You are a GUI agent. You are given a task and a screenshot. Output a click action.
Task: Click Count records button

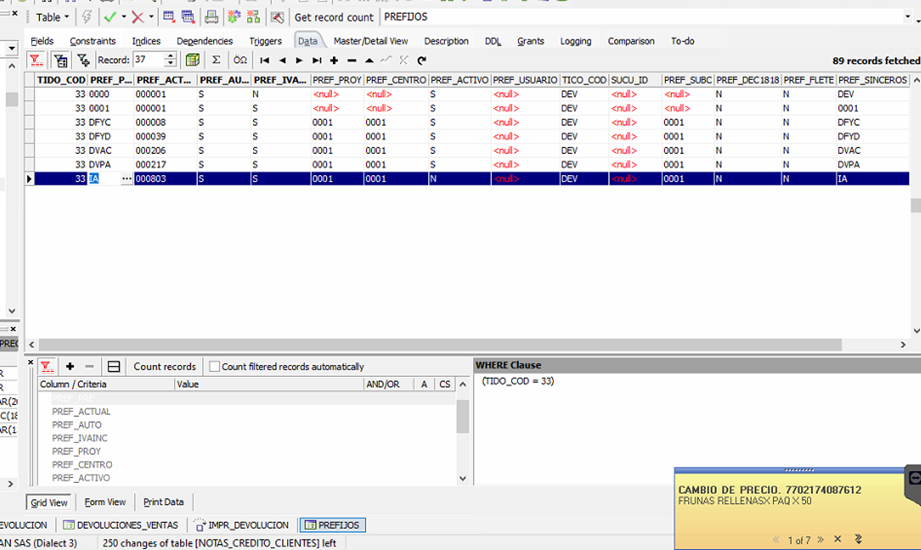[164, 367]
